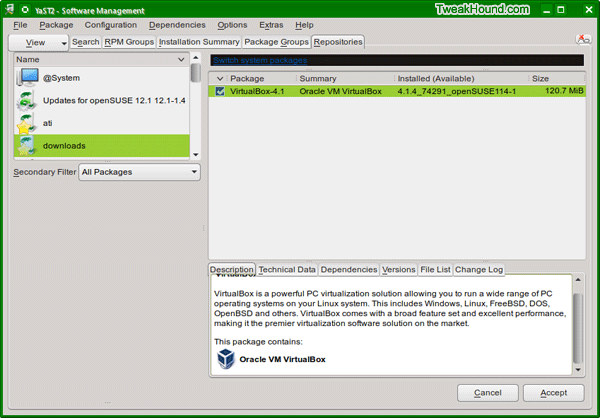Click the ati repository star icon

pyautogui.click(x=27, y=123)
